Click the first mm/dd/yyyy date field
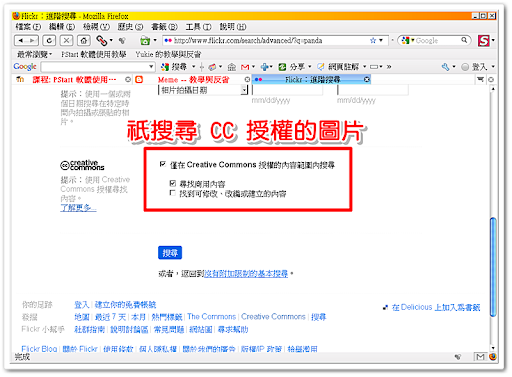 tap(287, 90)
